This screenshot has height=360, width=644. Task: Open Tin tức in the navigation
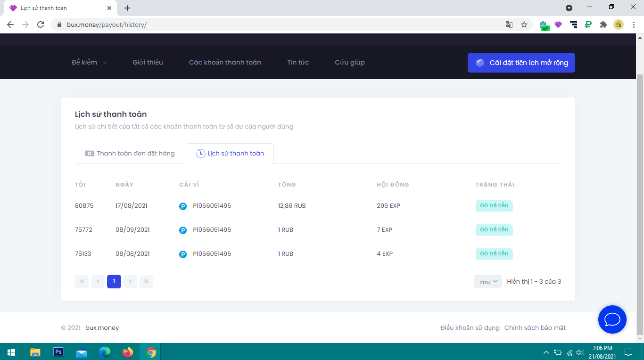[x=298, y=62]
